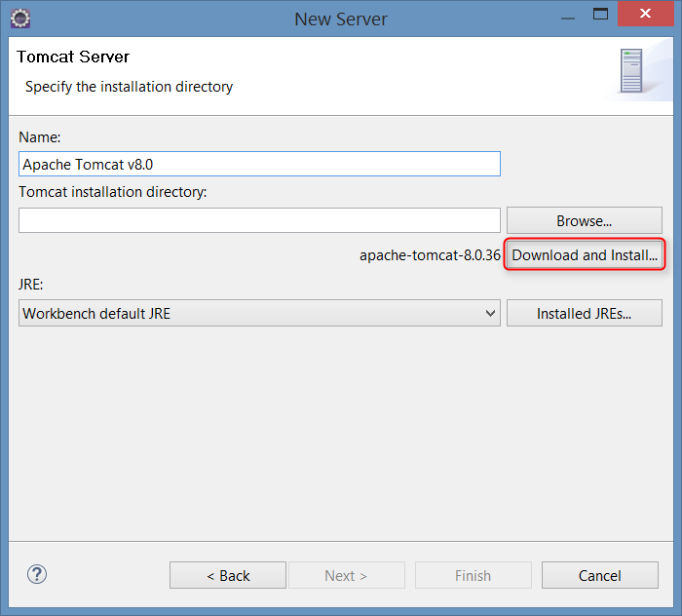Click the 'Specify the installation directory' text

pos(129,87)
